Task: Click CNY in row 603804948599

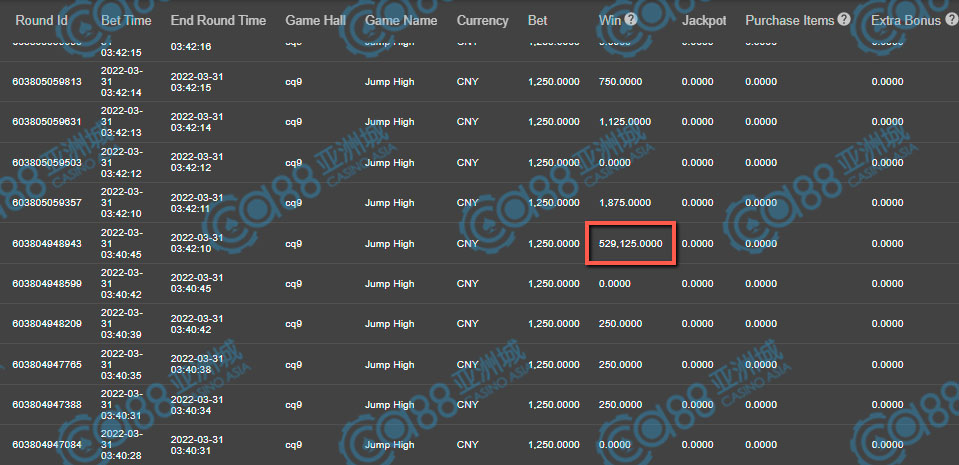Action: click(x=468, y=284)
